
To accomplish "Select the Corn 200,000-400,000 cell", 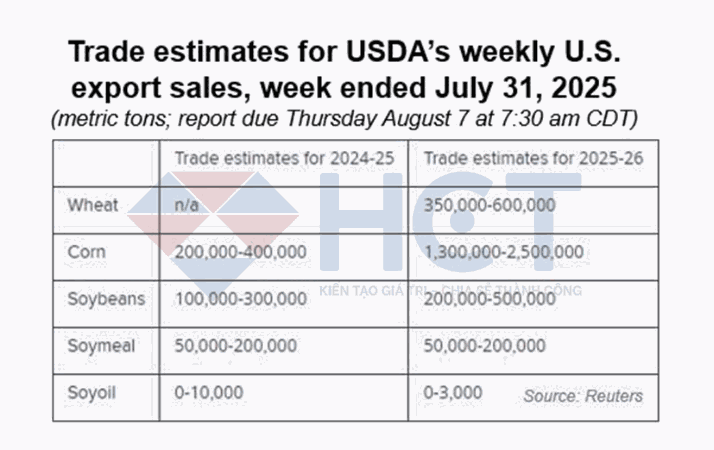I will 240,252.
